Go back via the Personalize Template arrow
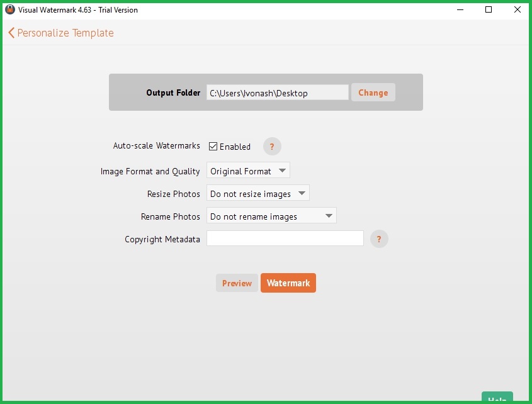 (11, 33)
